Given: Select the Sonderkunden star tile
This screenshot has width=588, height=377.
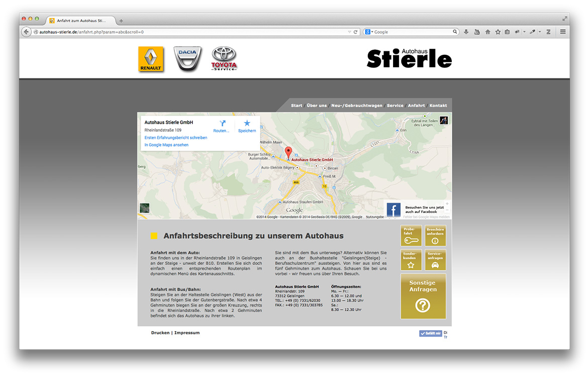Looking at the screenshot, I should [x=411, y=260].
